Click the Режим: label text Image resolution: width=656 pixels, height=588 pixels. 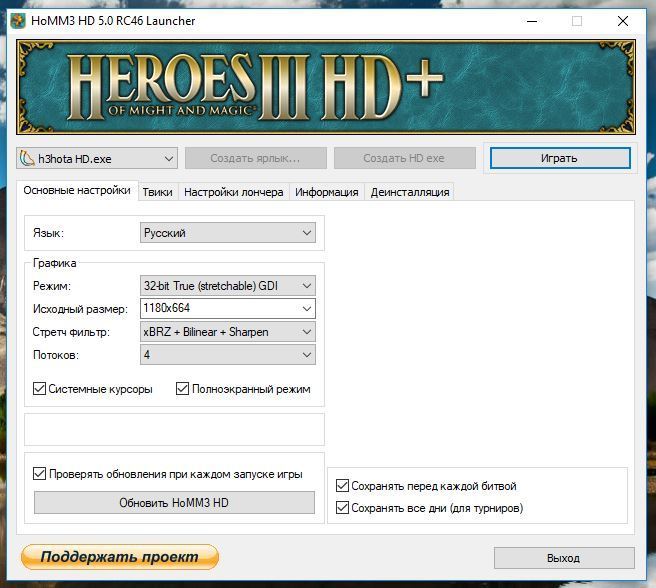click(52, 286)
